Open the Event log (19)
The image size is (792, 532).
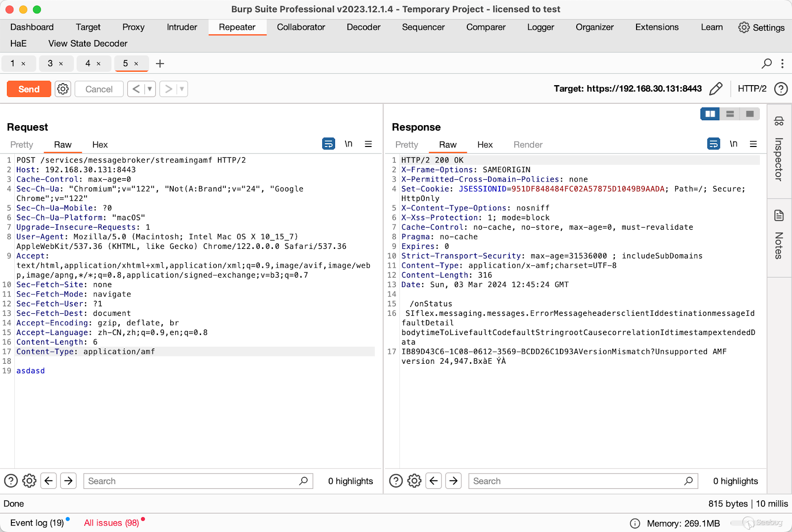(x=37, y=523)
